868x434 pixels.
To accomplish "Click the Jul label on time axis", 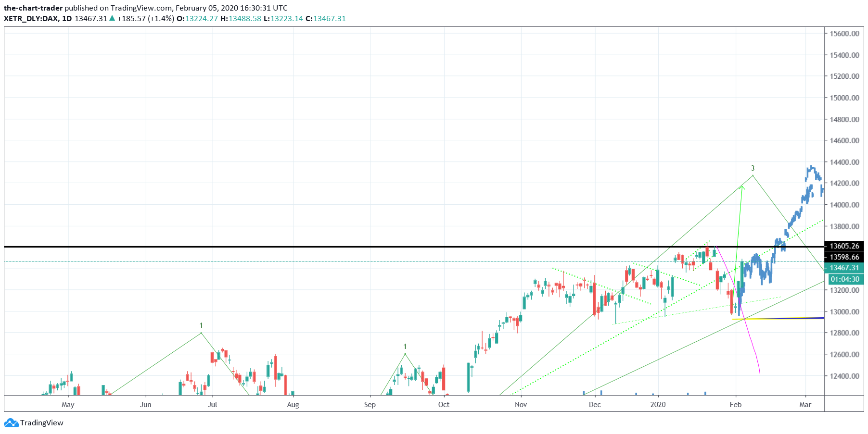I will 212,405.
